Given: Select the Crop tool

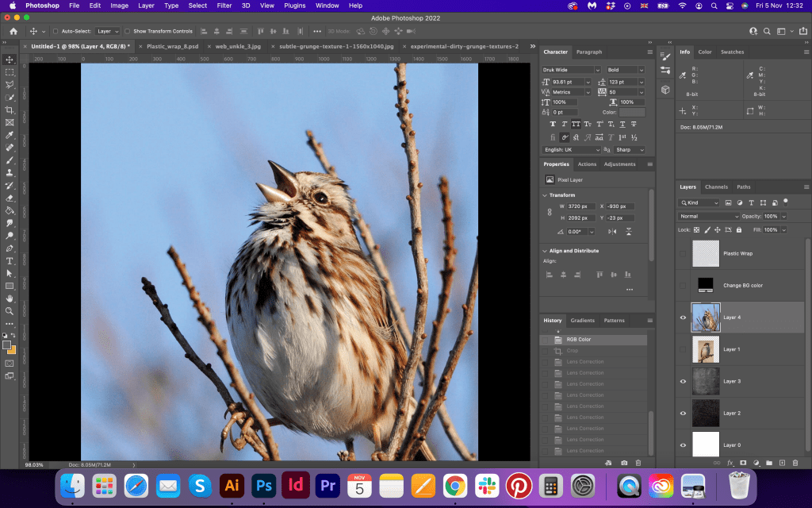Looking at the screenshot, I should [x=10, y=110].
